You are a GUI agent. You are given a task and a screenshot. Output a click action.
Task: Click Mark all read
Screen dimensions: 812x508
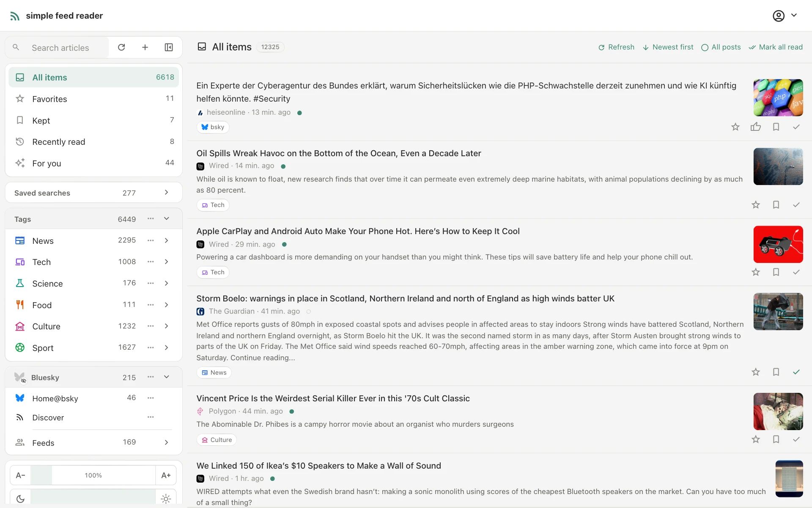coord(776,47)
